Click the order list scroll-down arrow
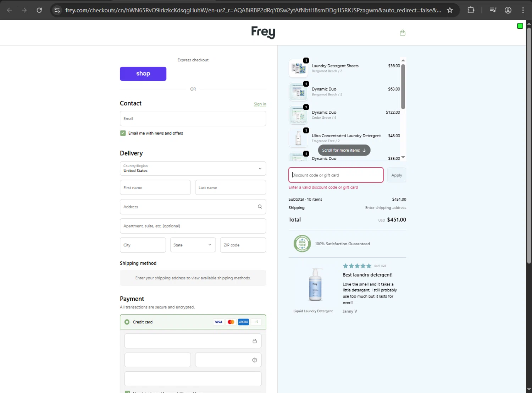The width and height of the screenshot is (532, 393). pyautogui.click(x=403, y=157)
